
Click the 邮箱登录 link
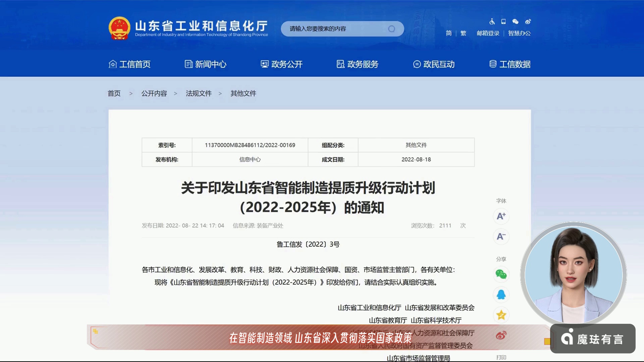[488, 33]
